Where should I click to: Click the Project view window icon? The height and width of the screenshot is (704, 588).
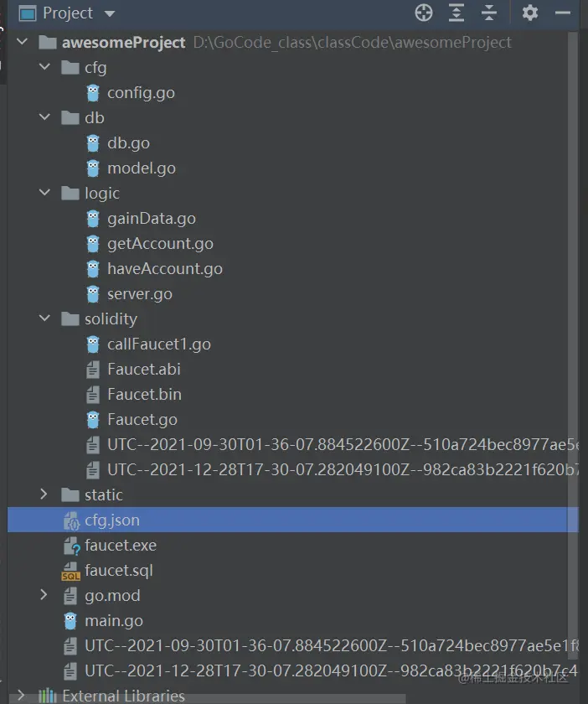click(x=28, y=13)
